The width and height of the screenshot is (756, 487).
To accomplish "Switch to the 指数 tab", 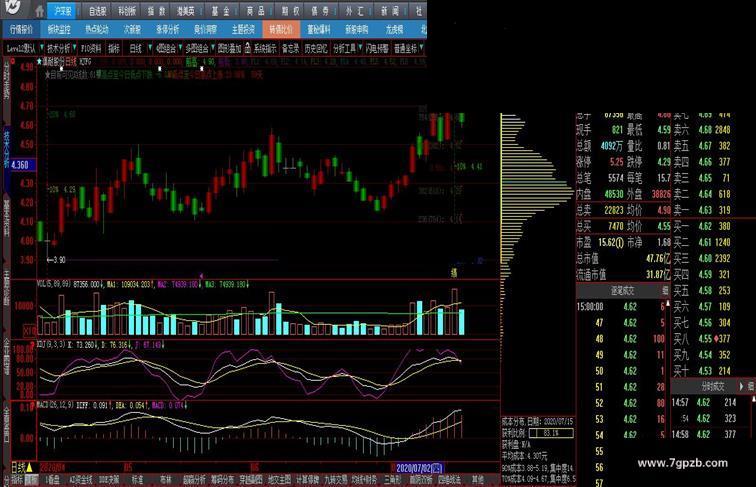I will (x=157, y=11).
